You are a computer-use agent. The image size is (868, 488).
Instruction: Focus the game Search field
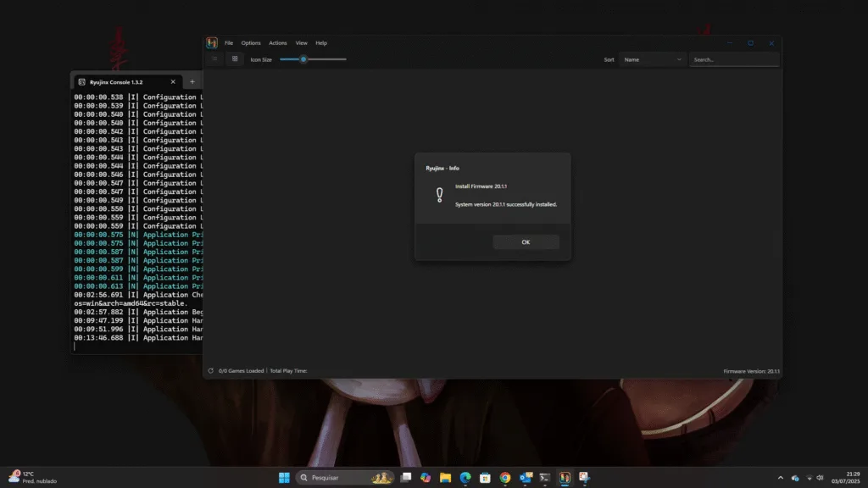734,59
